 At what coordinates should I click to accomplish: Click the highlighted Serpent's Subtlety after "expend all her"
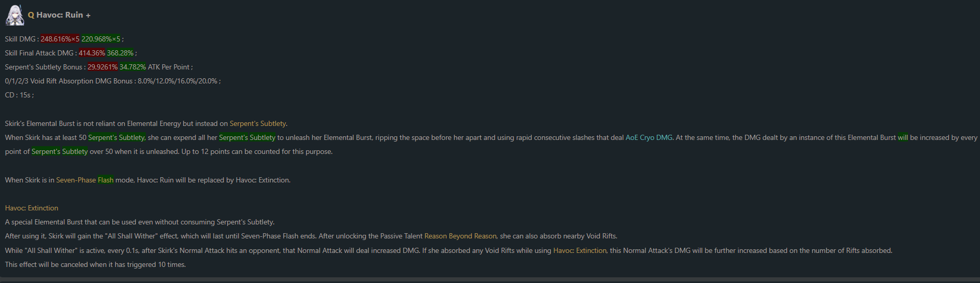click(x=247, y=137)
